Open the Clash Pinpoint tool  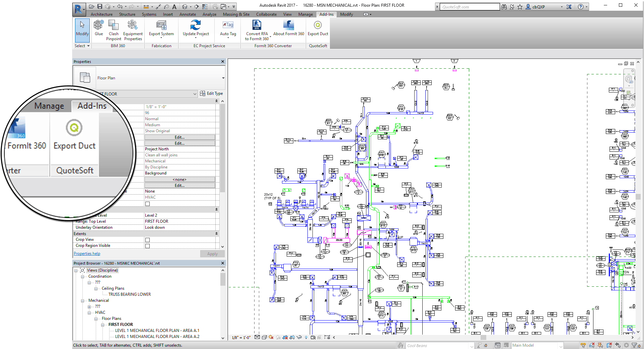[113, 29]
